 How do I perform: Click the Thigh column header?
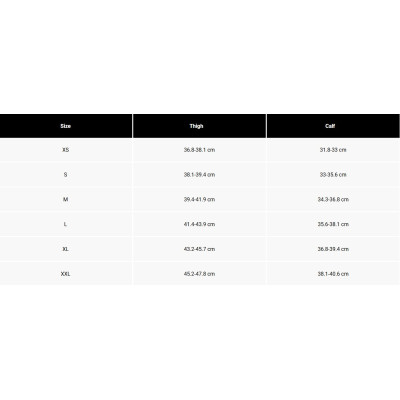coord(196,126)
